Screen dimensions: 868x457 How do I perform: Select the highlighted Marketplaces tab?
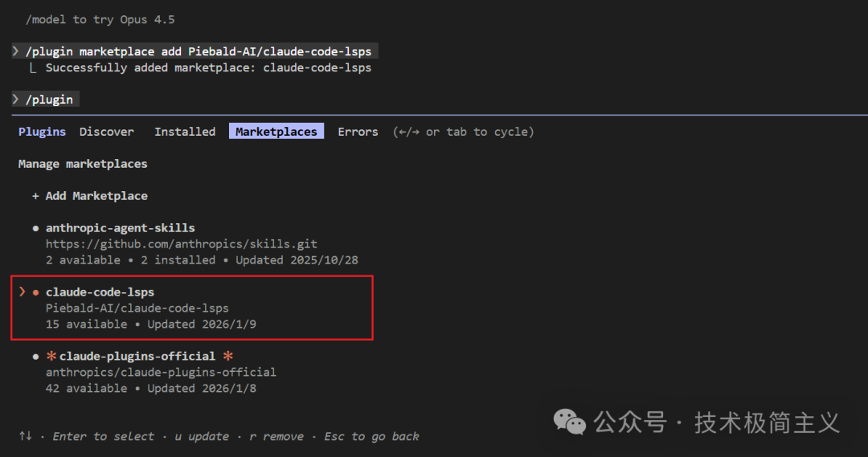tap(276, 132)
